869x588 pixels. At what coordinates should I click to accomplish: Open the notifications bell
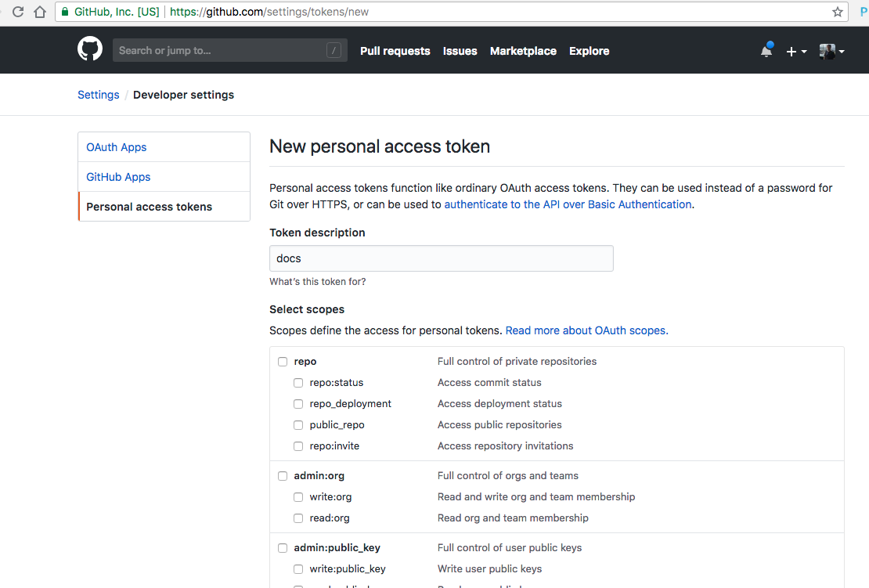766,51
